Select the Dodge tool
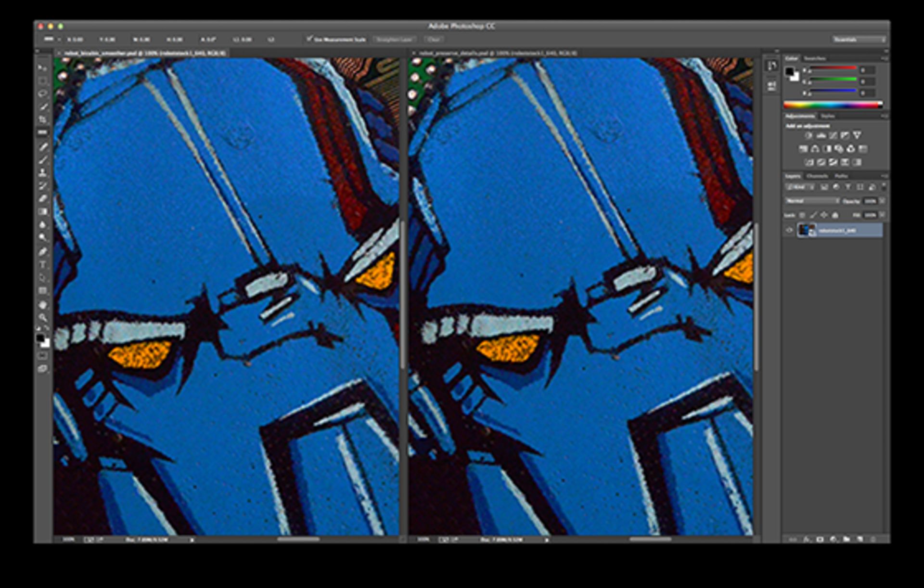Image resolution: width=924 pixels, height=588 pixels. click(x=42, y=237)
